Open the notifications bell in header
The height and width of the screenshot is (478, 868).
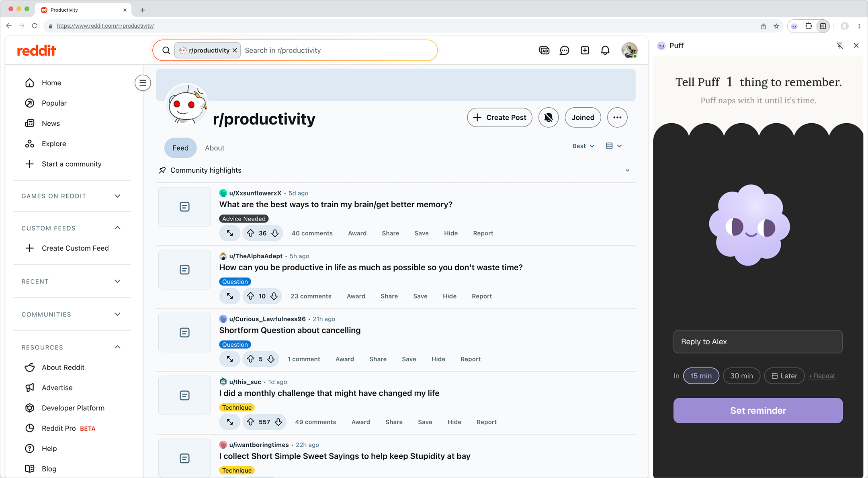click(x=605, y=50)
